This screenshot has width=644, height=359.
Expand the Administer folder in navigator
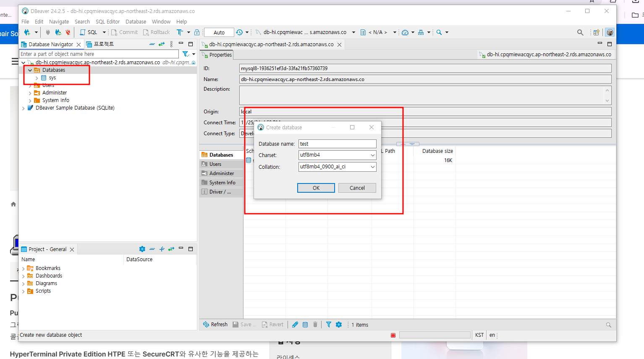click(30, 93)
